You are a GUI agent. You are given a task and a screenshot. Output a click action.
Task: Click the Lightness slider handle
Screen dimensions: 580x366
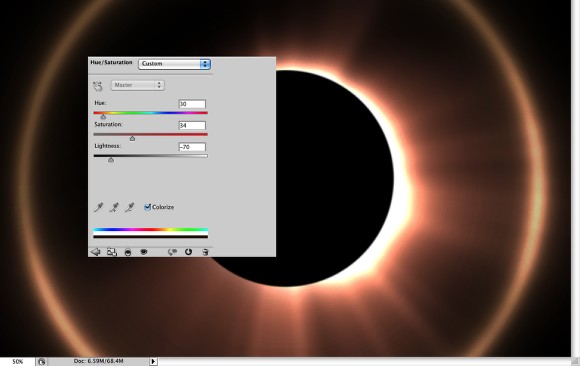tap(111, 160)
